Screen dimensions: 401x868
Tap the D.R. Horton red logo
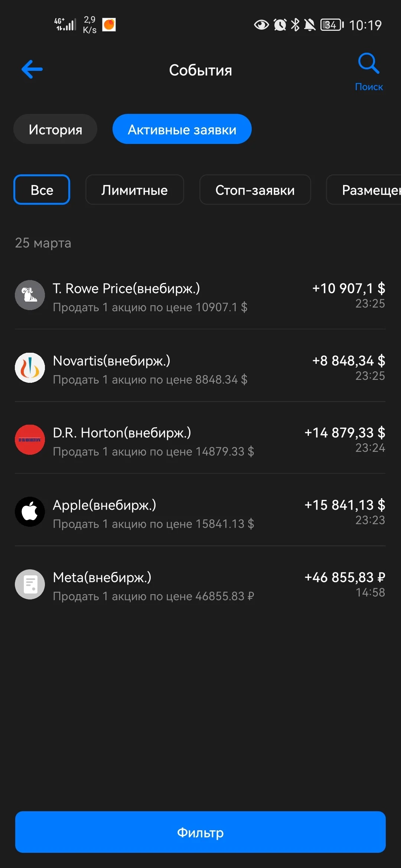[x=30, y=440]
